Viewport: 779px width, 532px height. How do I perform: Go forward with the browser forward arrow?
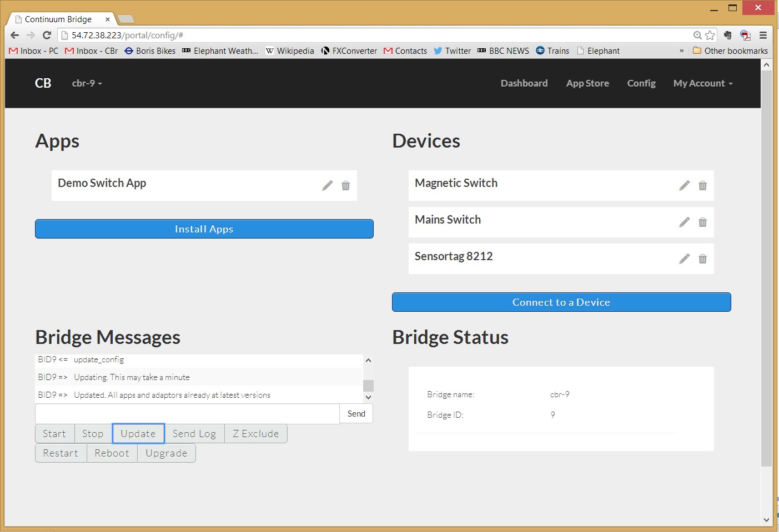pos(31,35)
